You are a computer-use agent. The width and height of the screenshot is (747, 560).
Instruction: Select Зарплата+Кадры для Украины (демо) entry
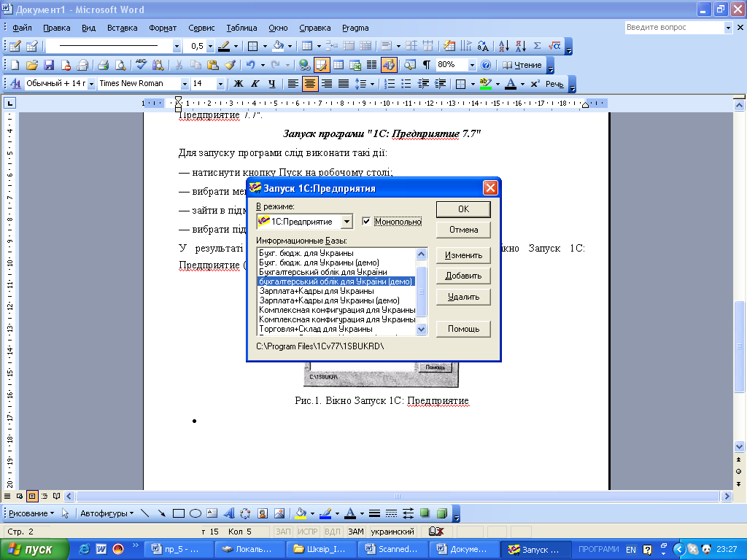(x=336, y=300)
